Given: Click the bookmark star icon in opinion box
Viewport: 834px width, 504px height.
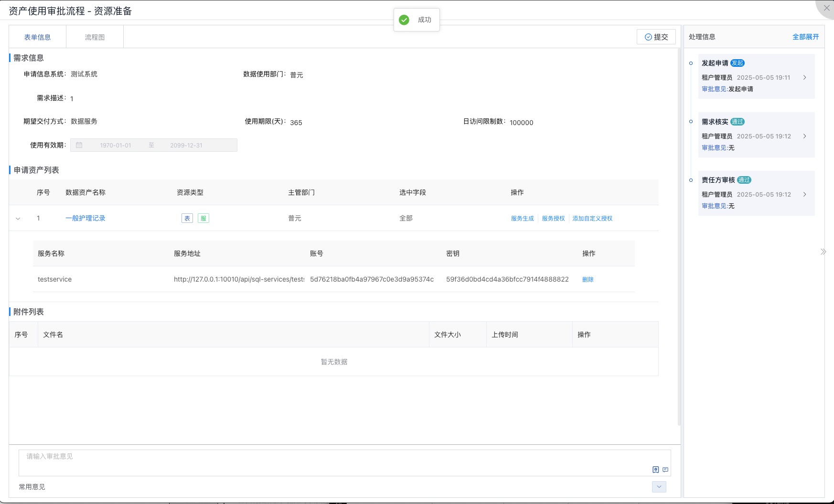Looking at the screenshot, I should pyautogui.click(x=655, y=470).
